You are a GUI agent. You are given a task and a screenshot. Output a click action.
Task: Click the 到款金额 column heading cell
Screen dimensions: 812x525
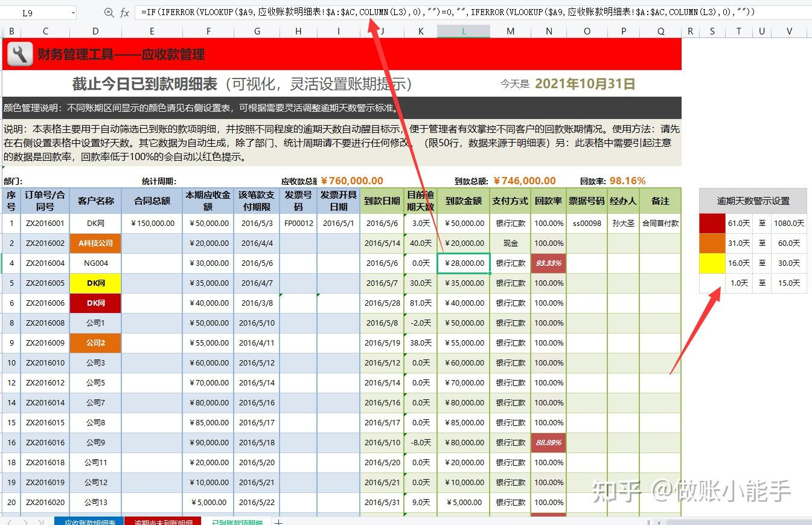(x=464, y=201)
